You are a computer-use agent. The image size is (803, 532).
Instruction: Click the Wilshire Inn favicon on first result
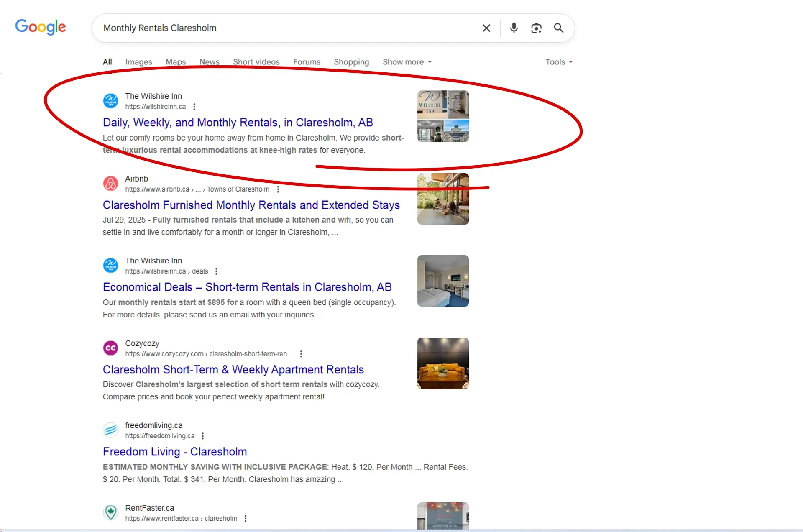pos(110,101)
